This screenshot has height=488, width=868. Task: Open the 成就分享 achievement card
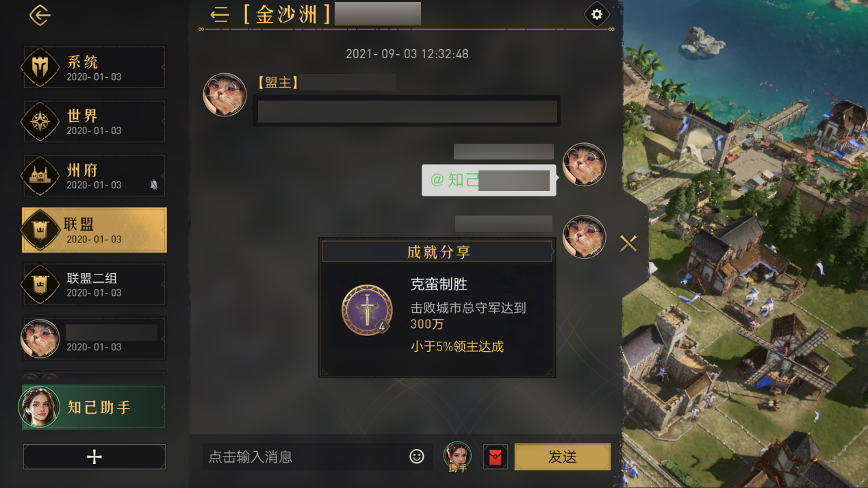point(437,307)
